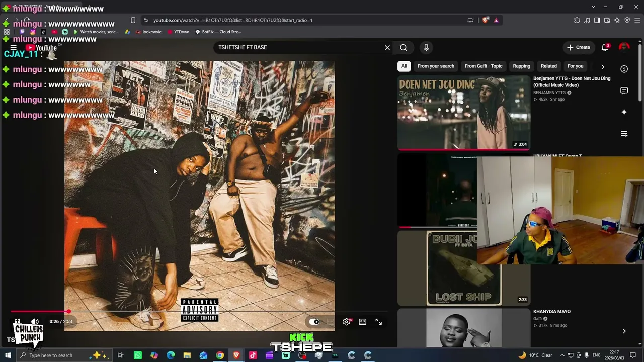Open the 'BotRix — Cloud Stre...' bookmark
This screenshot has width=644, height=362.
tap(218, 32)
